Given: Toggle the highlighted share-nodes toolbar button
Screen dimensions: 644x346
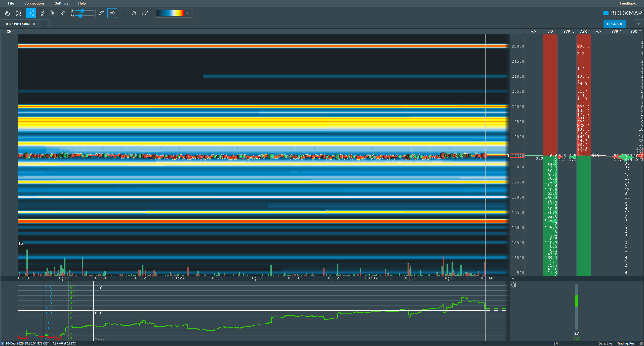Looking at the screenshot, I should 31,13.
